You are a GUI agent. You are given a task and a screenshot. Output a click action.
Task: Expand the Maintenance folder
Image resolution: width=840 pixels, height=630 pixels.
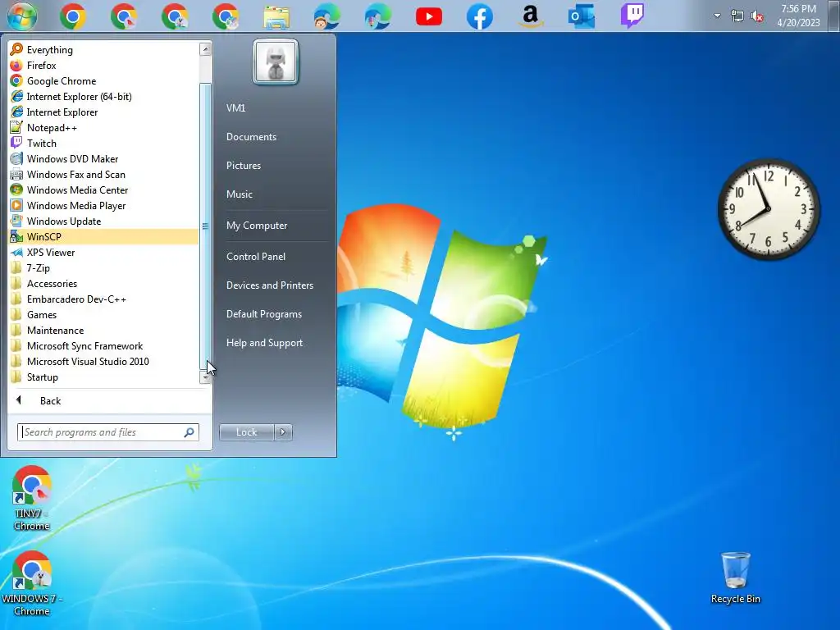[104, 331]
